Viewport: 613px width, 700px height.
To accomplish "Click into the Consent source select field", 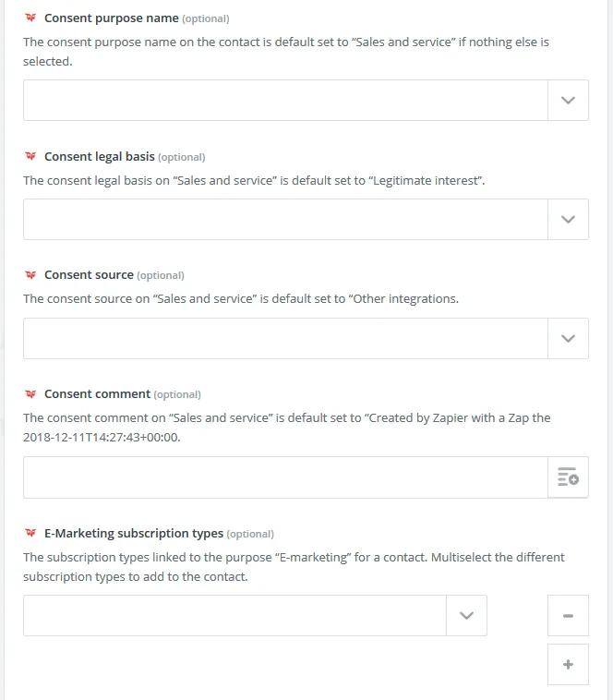I will tap(285, 339).
